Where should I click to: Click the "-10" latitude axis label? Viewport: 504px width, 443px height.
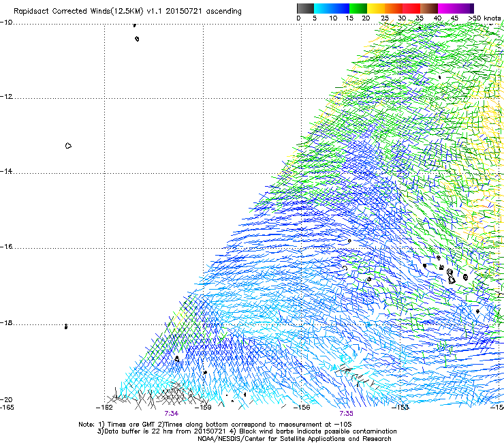(x=6, y=22)
